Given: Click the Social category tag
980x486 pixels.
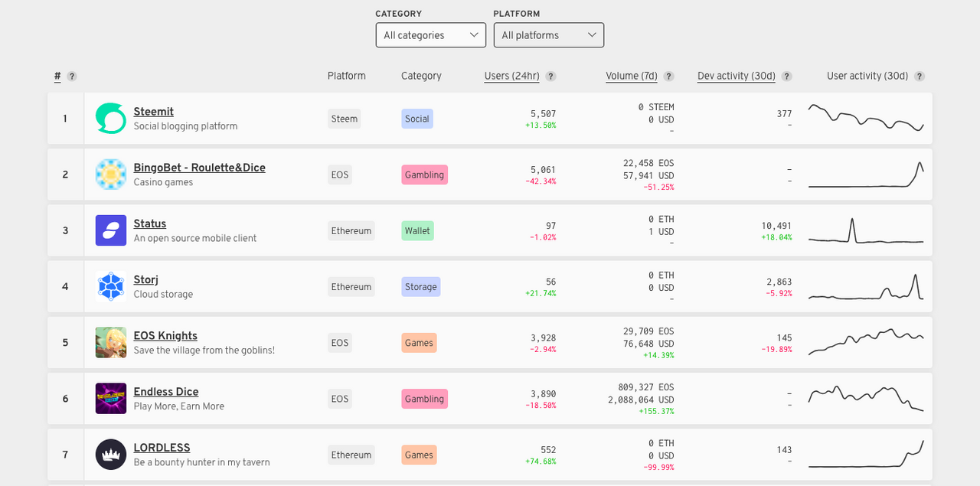Looking at the screenshot, I should (x=417, y=119).
